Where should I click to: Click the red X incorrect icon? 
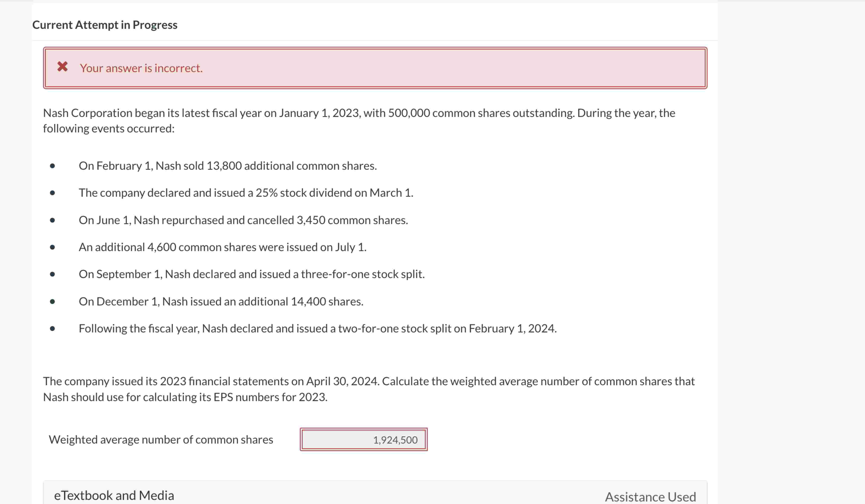(x=63, y=66)
